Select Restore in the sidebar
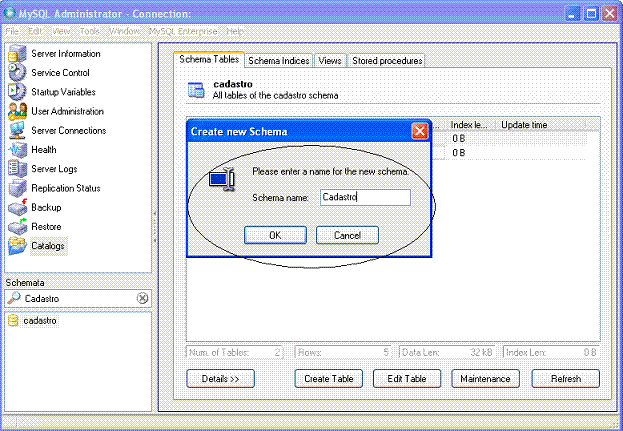The image size is (623, 431). point(46,226)
